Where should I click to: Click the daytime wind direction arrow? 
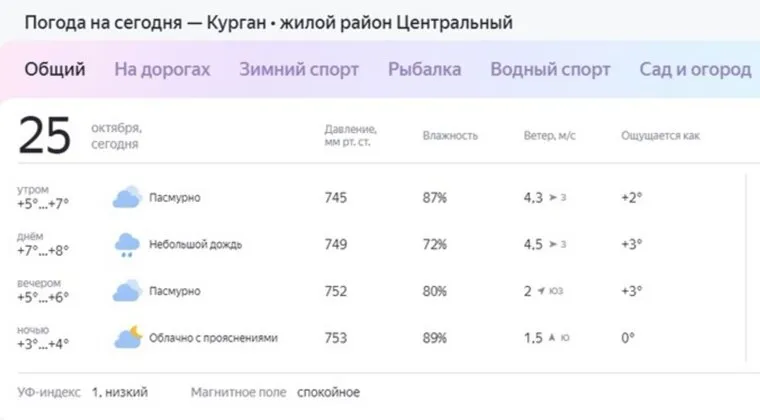553,244
